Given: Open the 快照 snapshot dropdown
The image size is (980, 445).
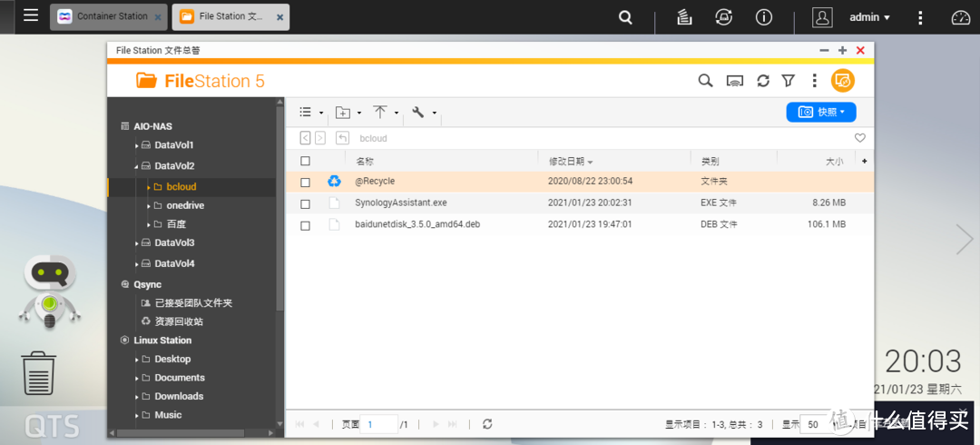Looking at the screenshot, I should pyautogui.click(x=820, y=112).
